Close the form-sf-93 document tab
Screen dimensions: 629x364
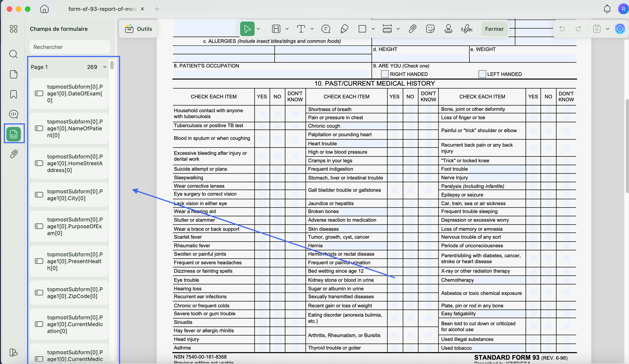tap(142, 9)
